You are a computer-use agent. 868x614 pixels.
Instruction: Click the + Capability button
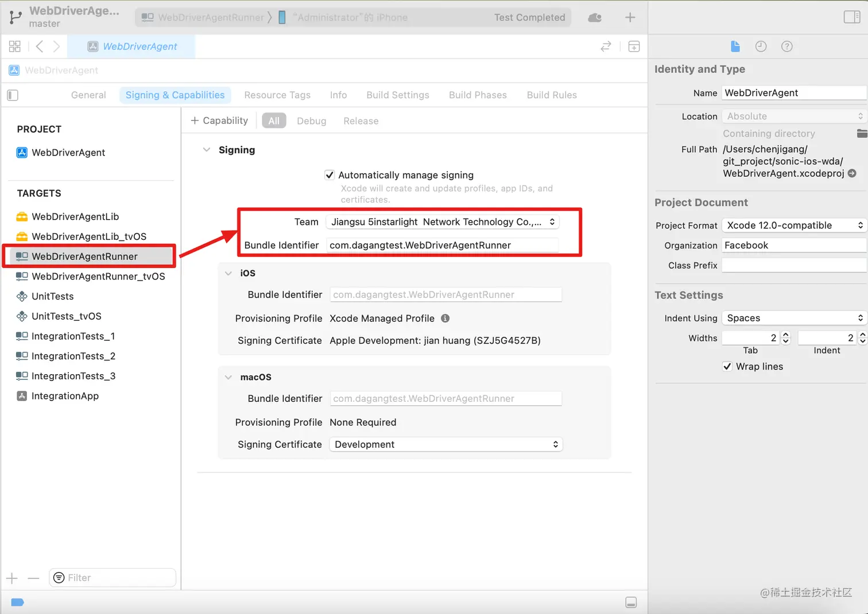coord(219,121)
